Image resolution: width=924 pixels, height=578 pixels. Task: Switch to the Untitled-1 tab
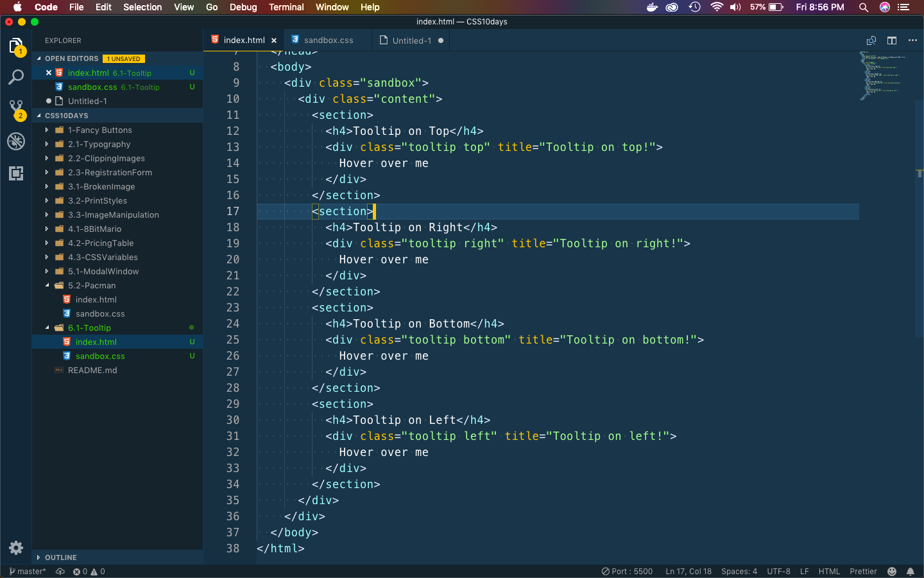pyautogui.click(x=411, y=40)
